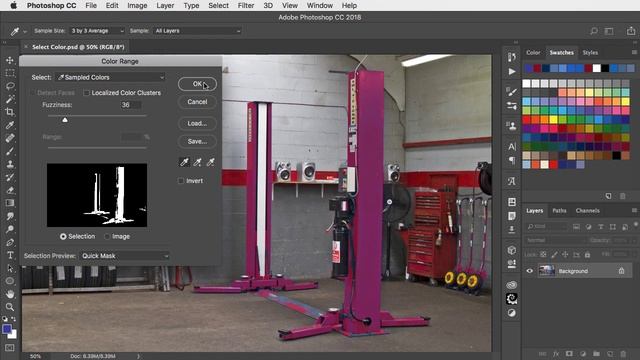This screenshot has width=640, height=360.
Task: Click the Color Range eyedropper tool
Action: (184, 162)
